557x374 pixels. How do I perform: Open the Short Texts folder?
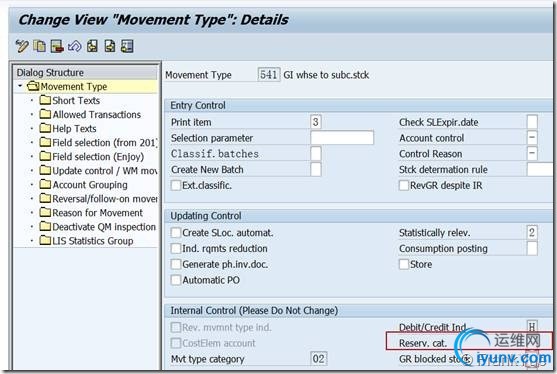point(70,101)
